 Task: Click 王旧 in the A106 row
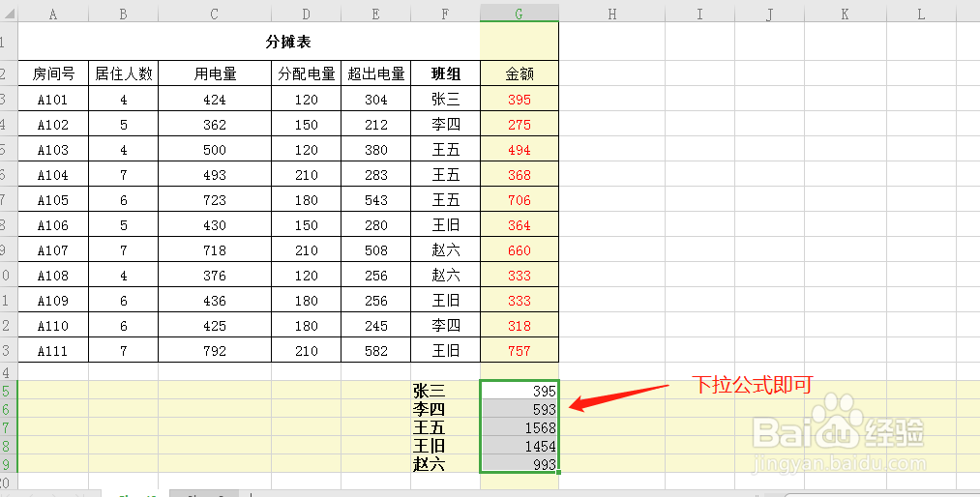446,225
